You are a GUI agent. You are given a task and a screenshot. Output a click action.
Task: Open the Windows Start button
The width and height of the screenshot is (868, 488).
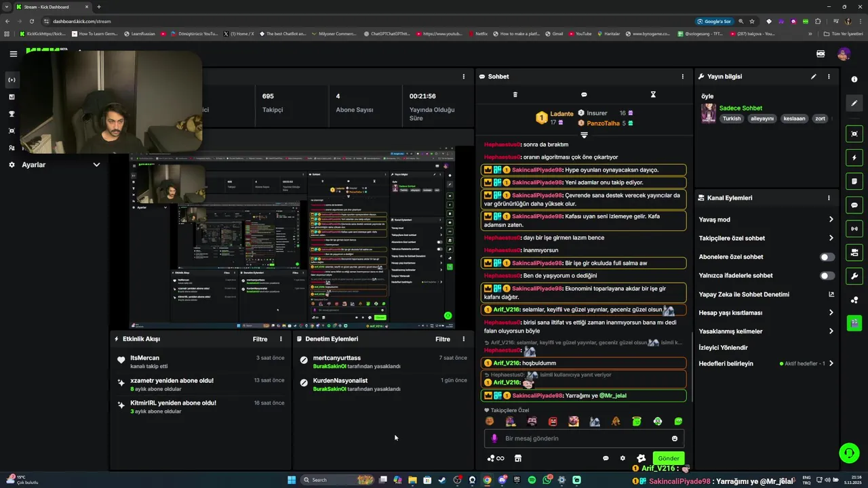[x=292, y=480]
